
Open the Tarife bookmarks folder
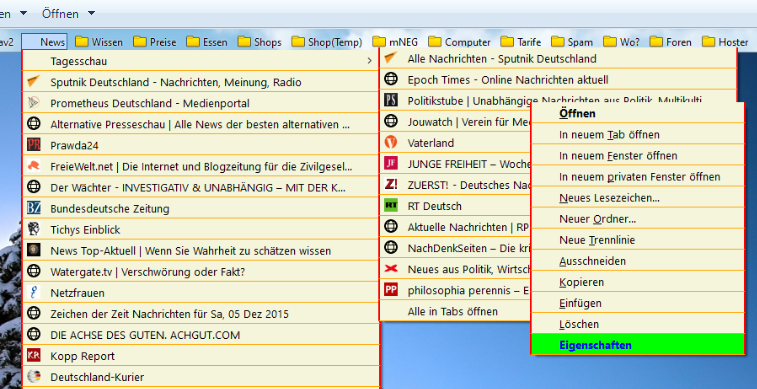coord(521,42)
